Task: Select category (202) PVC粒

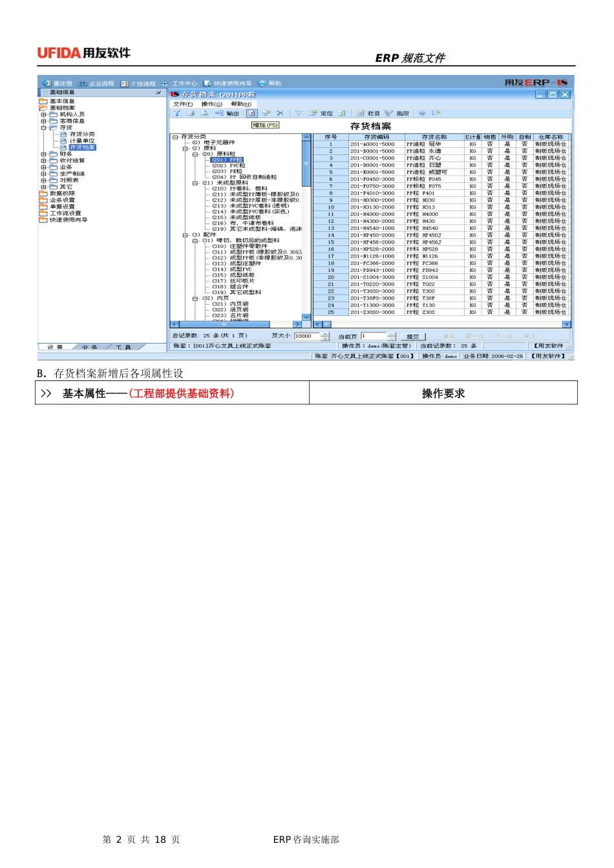Action: pos(229,165)
